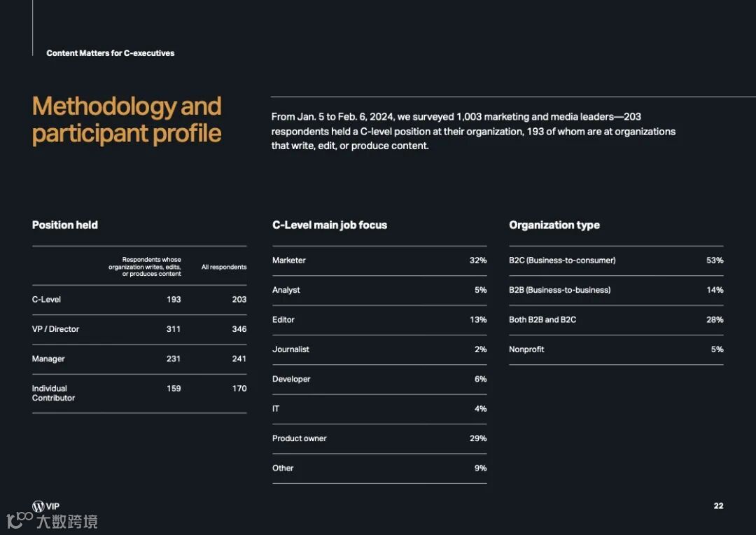Click the "C-Level main job focus" heading

(x=330, y=225)
